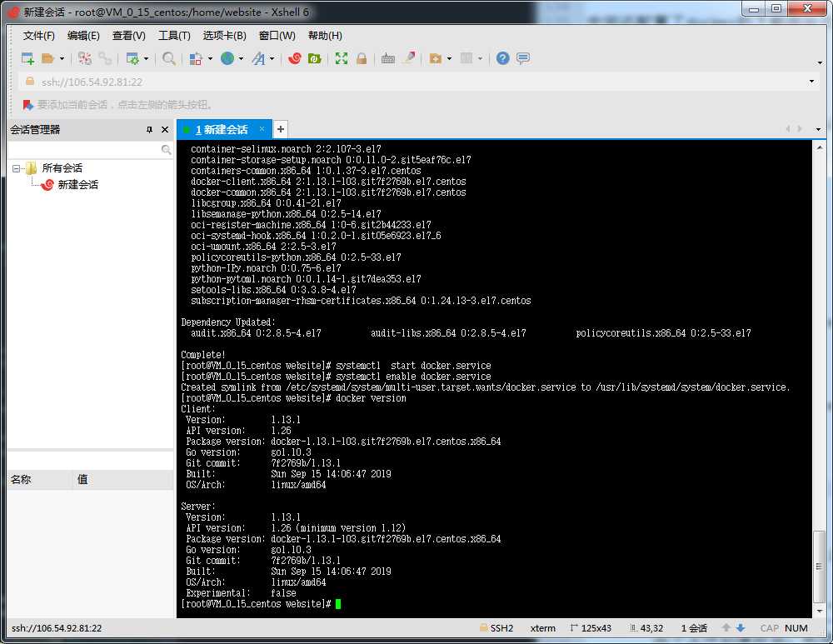The width and height of the screenshot is (833, 644).
Task: Expand the color scheme dropdown arrow
Action: point(210,58)
